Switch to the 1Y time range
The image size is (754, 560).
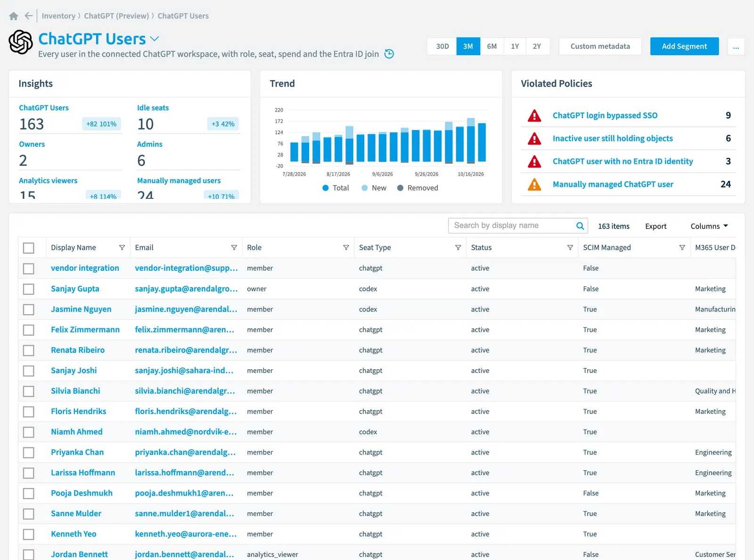515,46
